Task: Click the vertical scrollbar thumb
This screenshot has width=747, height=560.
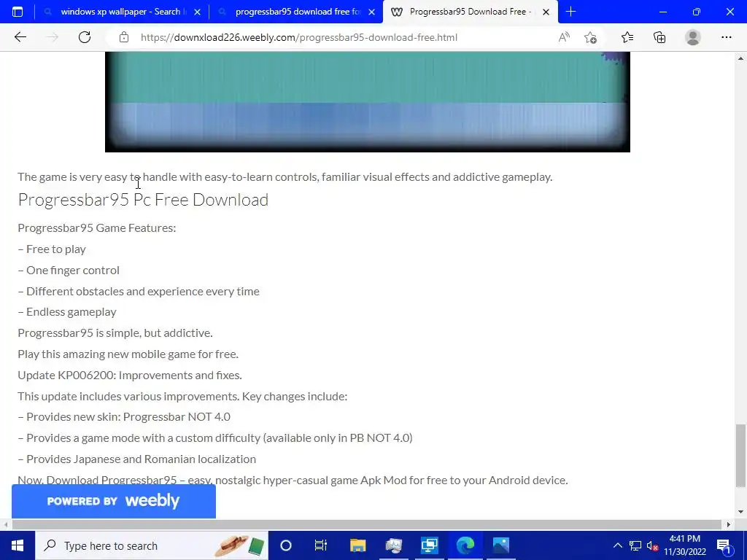Action: 740,456
